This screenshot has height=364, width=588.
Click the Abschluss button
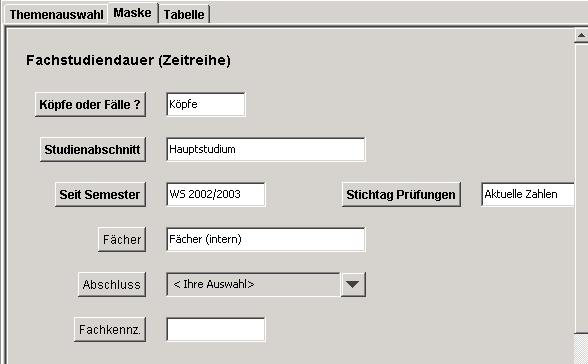click(112, 285)
